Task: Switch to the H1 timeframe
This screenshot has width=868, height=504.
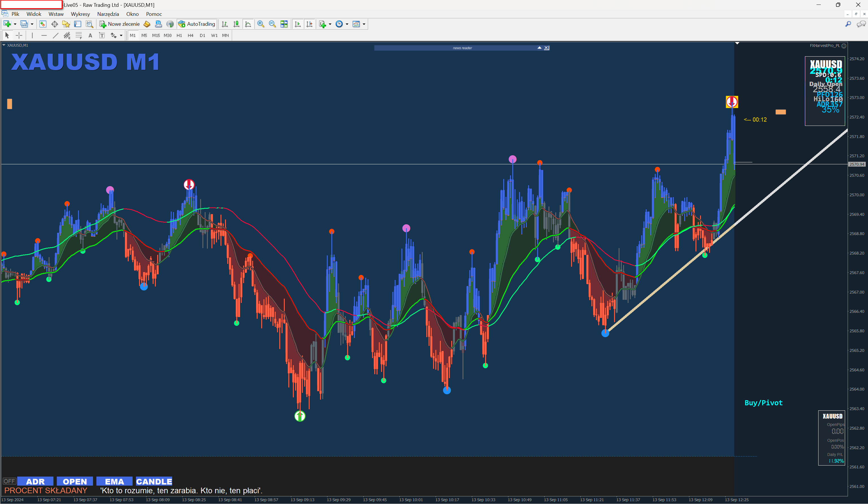Action: pos(179,35)
